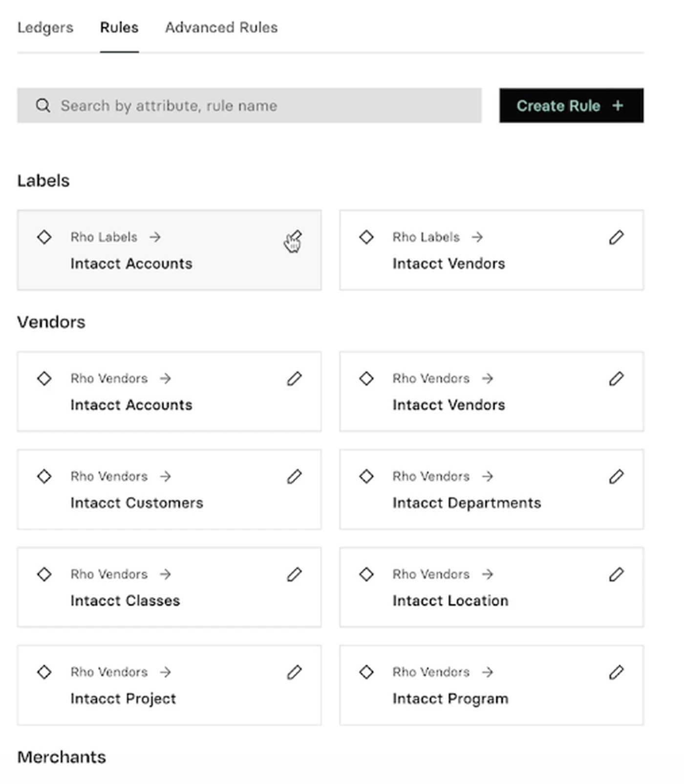Click diamond icon on Intacct Program card
This screenshot has width=684, height=784.
(366, 672)
